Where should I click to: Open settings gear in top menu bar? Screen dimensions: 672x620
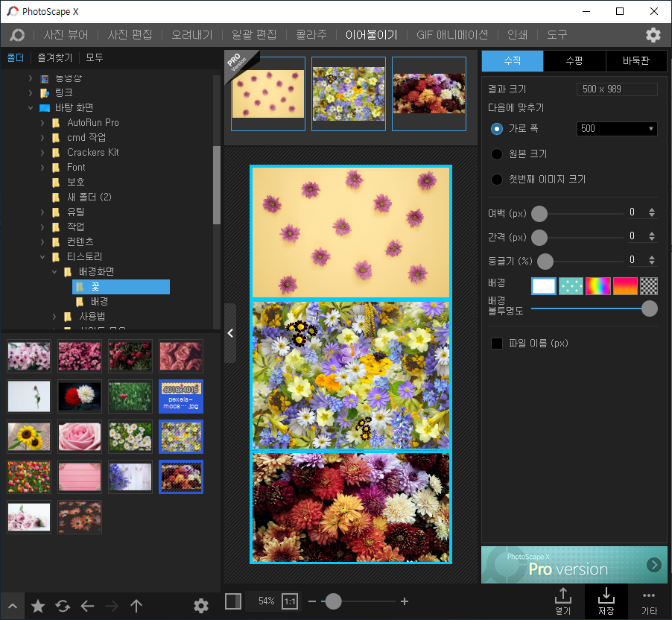pos(653,35)
